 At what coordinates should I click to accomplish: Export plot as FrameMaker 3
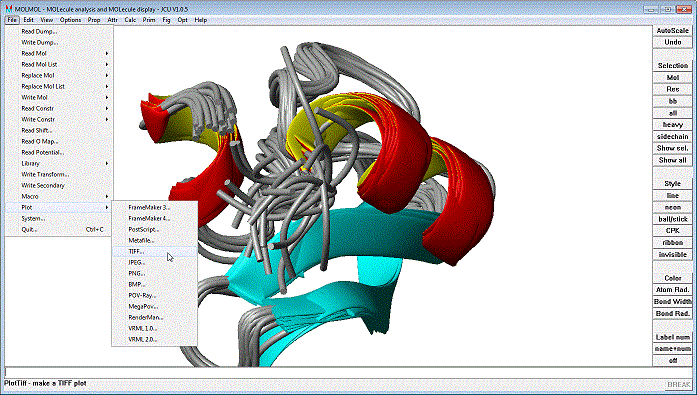tap(154, 207)
